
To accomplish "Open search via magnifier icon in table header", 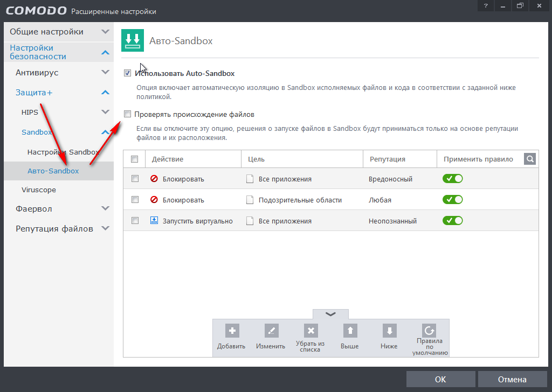I will (530, 159).
